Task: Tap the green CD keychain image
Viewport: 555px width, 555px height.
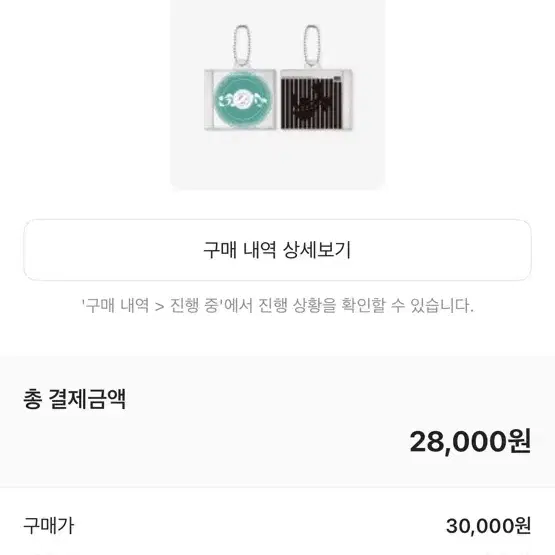Action: click(240, 99)
